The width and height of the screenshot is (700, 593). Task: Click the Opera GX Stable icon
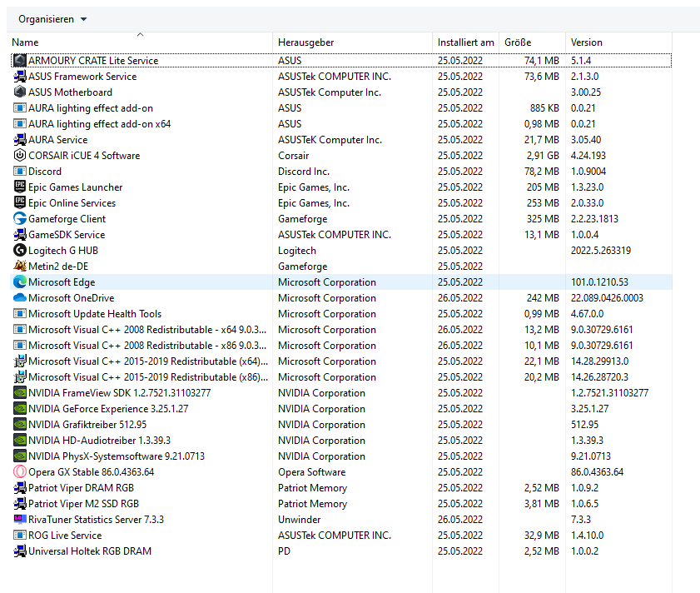20,472
